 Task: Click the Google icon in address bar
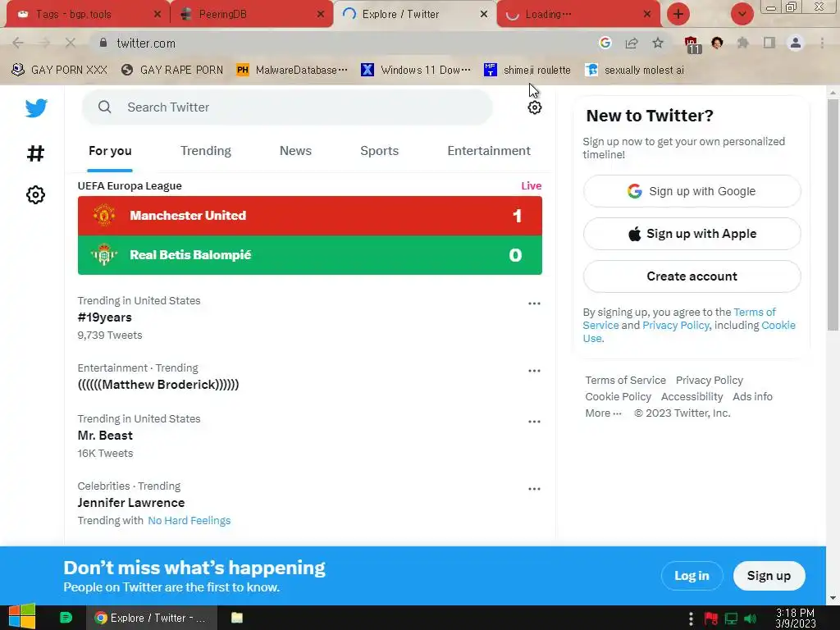click(x=605, y=43)
